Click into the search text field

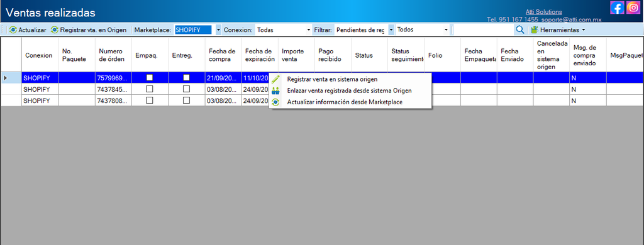point(483,30)
